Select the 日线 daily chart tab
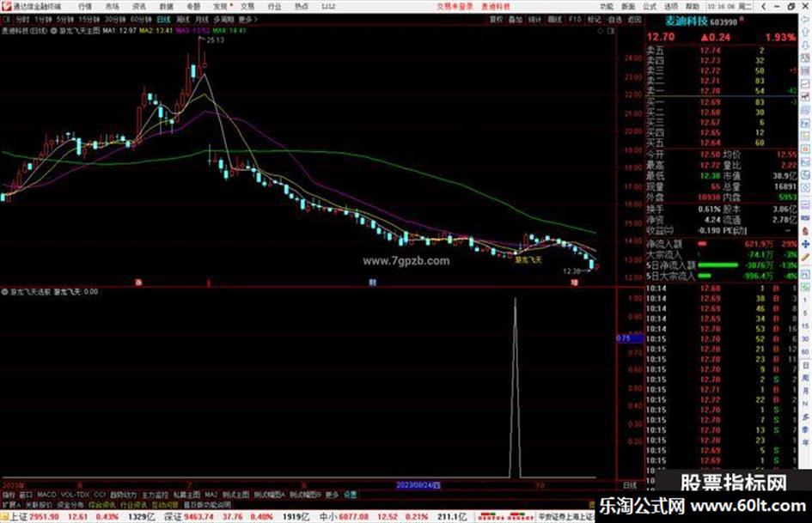812x523 pixels. (163, 19)
